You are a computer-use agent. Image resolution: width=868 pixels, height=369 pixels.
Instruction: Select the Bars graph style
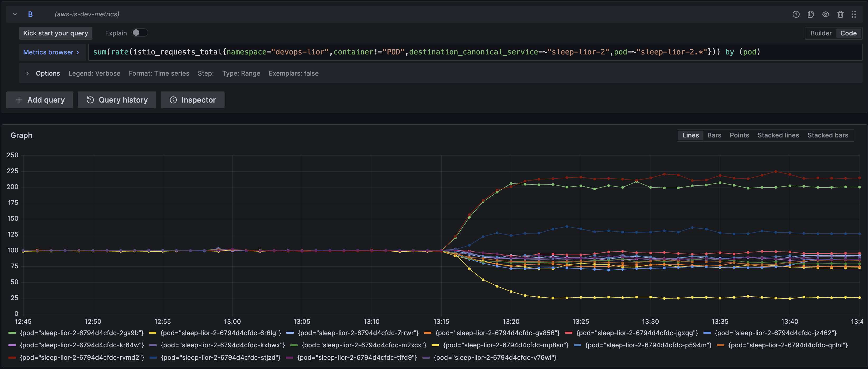coord(714,135)
